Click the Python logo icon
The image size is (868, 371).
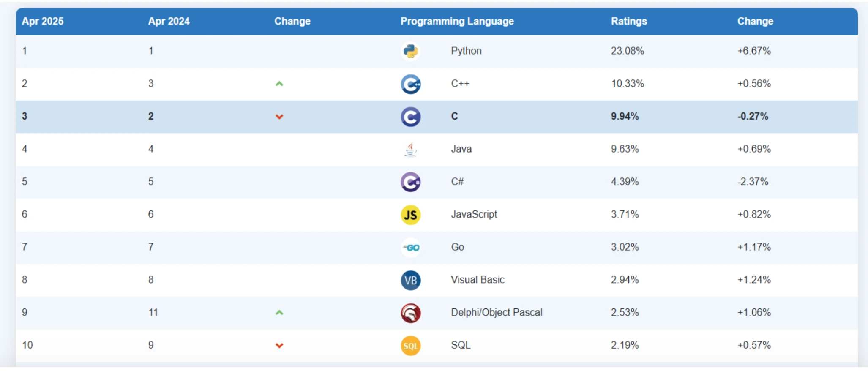pyautogui.click(x=410, y=51)
